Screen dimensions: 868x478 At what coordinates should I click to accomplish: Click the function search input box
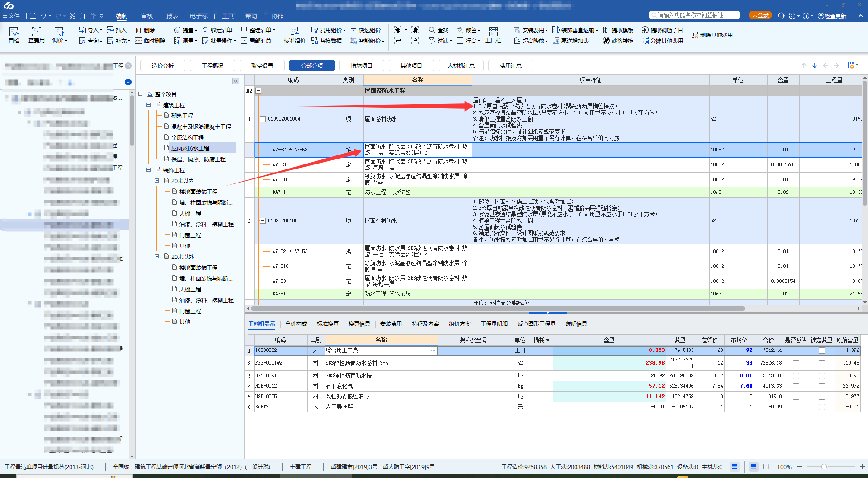point(694,15)
